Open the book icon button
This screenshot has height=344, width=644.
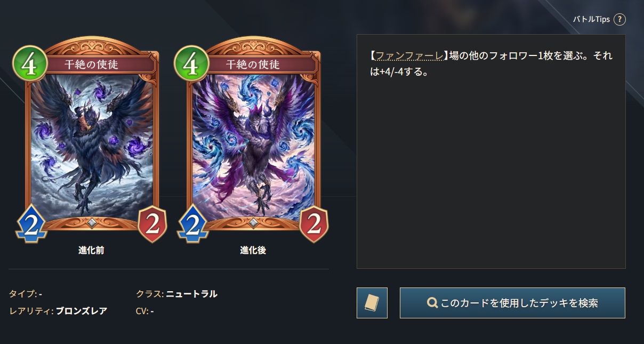[x=372, y=303]
